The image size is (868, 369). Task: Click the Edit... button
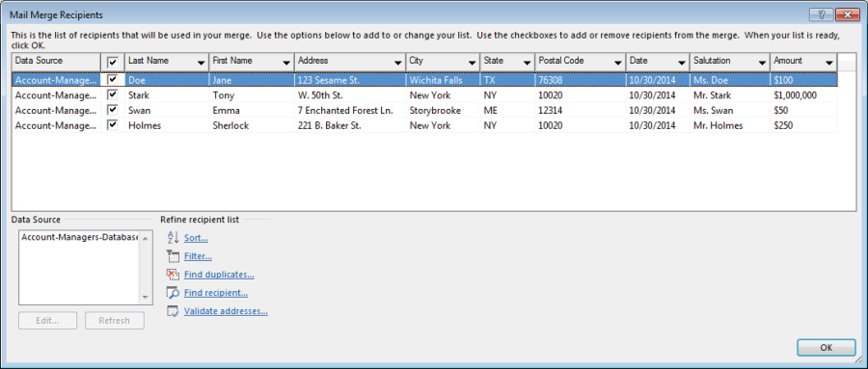(x=47, y=321)
